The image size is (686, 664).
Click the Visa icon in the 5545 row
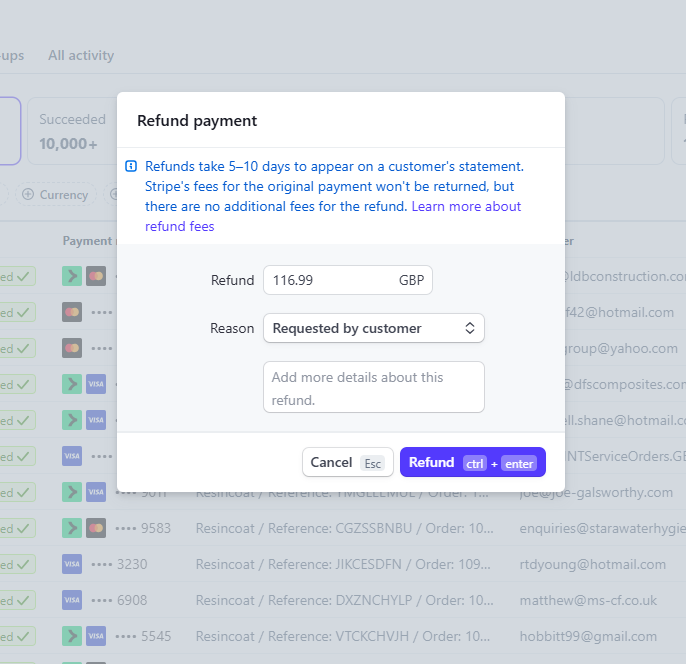click(96, 636)
